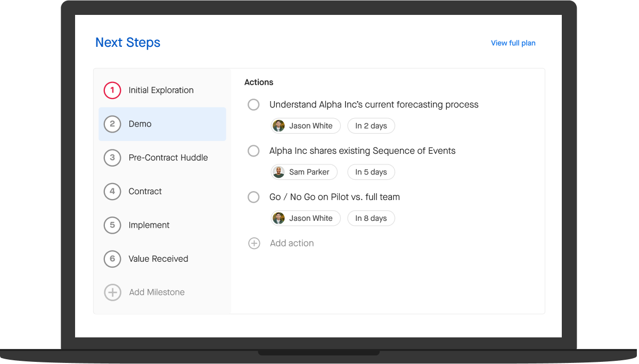Mark 'Understand Alpha Inc's current forecasting process' complete
The height and width of the screenshot is (364, 639).
pyautogui.click(x=253, y=105)
